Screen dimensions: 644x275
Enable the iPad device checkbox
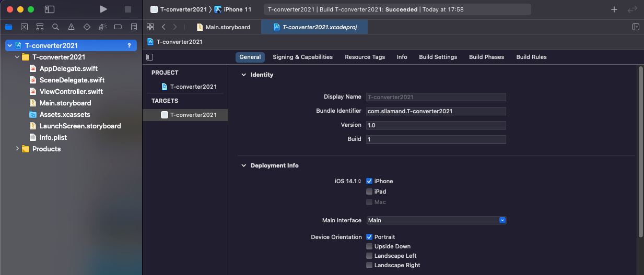point(369,192)
